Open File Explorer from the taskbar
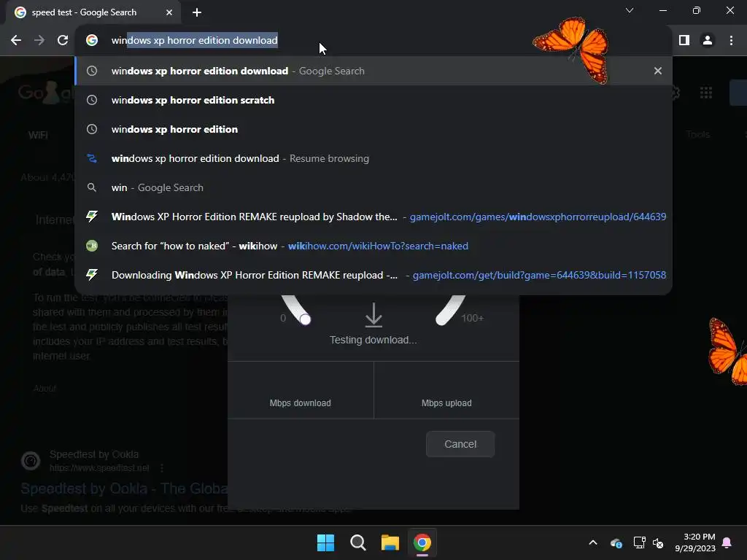Screen dimensions: 747x560 [390, 542]
